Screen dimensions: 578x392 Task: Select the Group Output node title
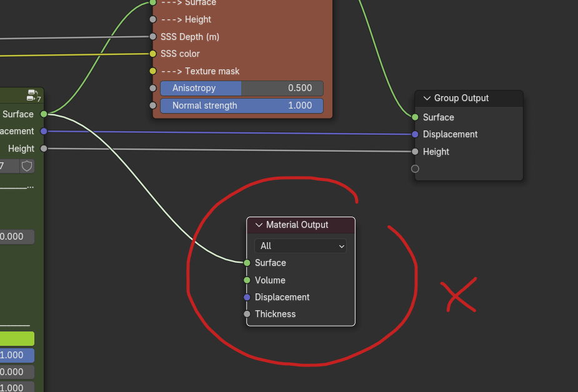tap(461, 98)
